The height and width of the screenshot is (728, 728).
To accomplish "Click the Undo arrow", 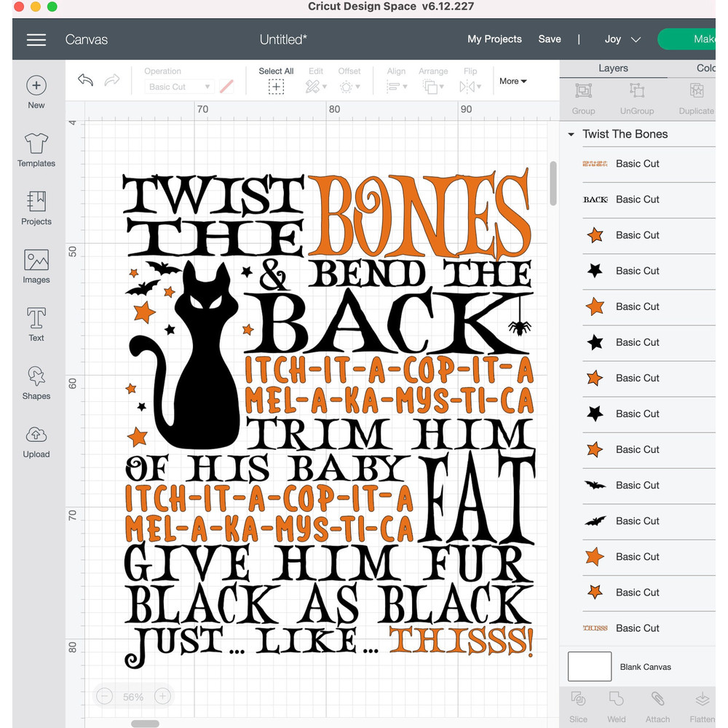I will coord(85,81).
